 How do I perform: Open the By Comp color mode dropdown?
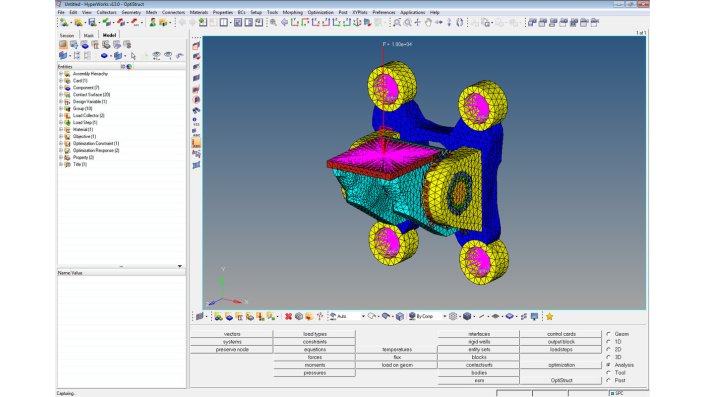pyautogui.click(x=444, y=317)
